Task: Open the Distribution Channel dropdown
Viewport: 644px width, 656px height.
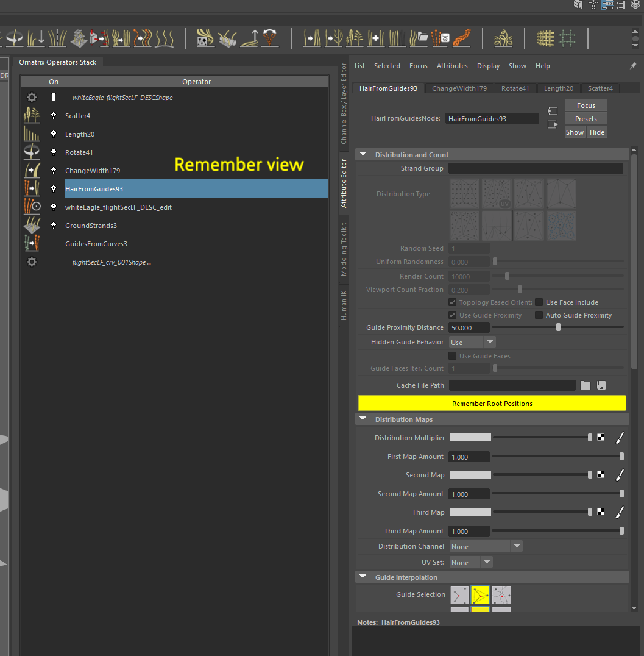Action: [486, 546]
